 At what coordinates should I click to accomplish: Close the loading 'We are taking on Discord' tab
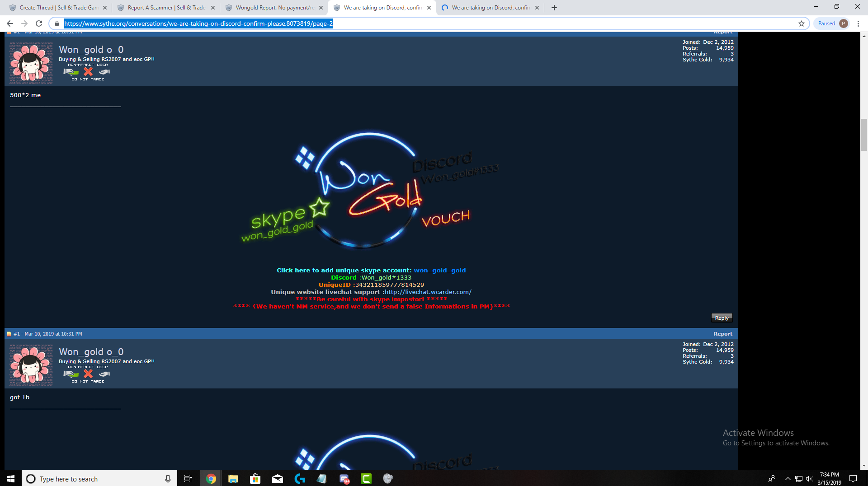pyautogui.click(x=537, y=8)
